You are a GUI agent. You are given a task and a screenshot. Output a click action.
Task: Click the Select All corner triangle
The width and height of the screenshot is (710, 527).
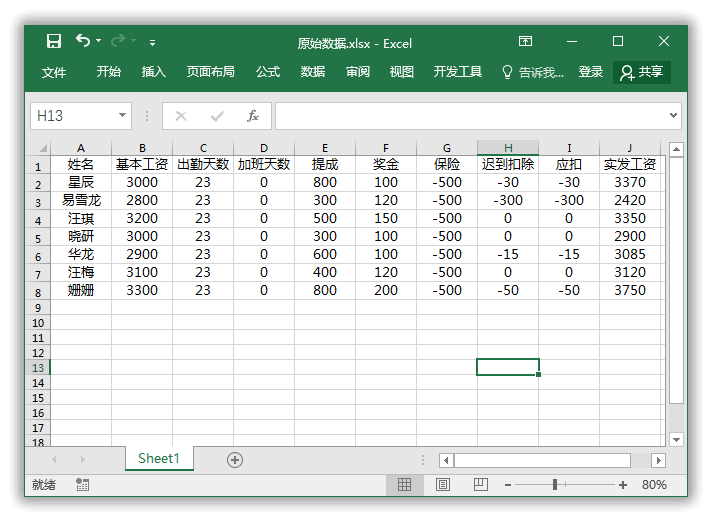(42, 148)
